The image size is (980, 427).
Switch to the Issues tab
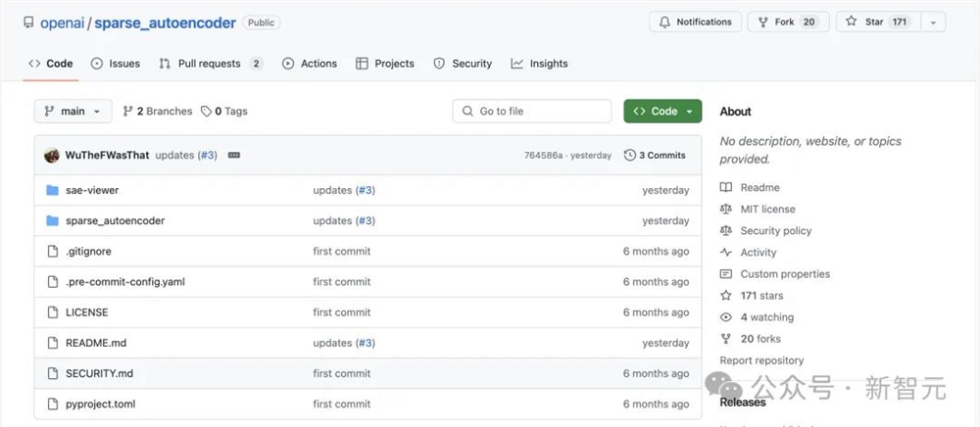point(116,64)
